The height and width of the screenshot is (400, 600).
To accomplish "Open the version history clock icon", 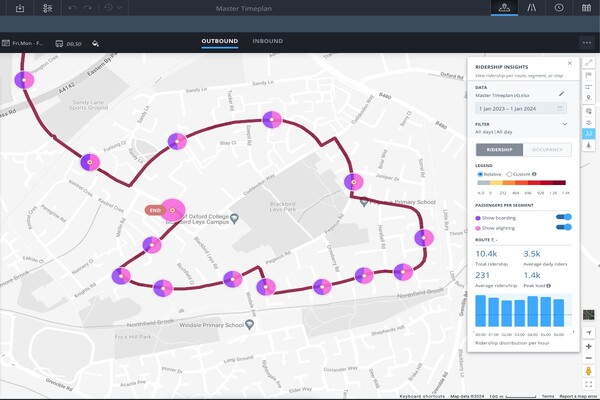I will click(109, 8).
